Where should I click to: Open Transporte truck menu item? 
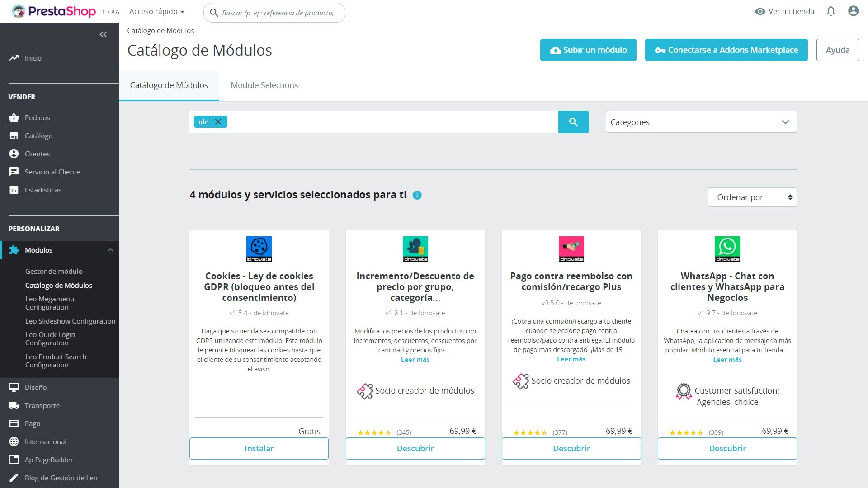coord(42,405)
